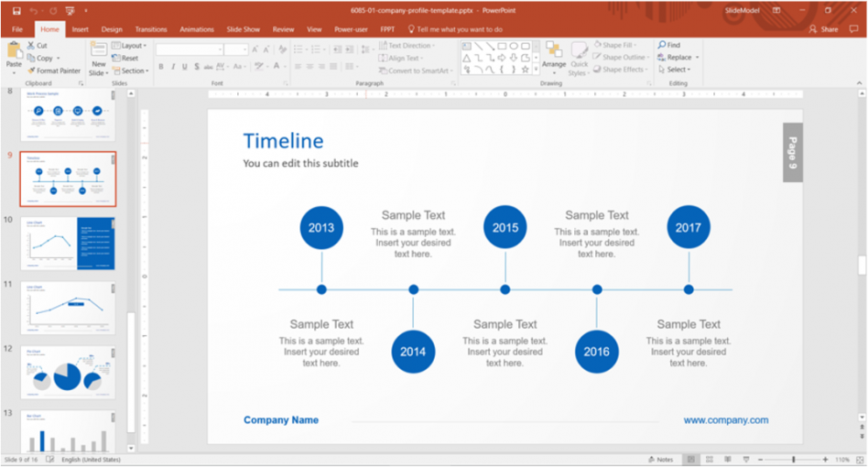Select the slide 10 Line Chart thumbnail
The image size is (868, 467).
tap(69, 244)
